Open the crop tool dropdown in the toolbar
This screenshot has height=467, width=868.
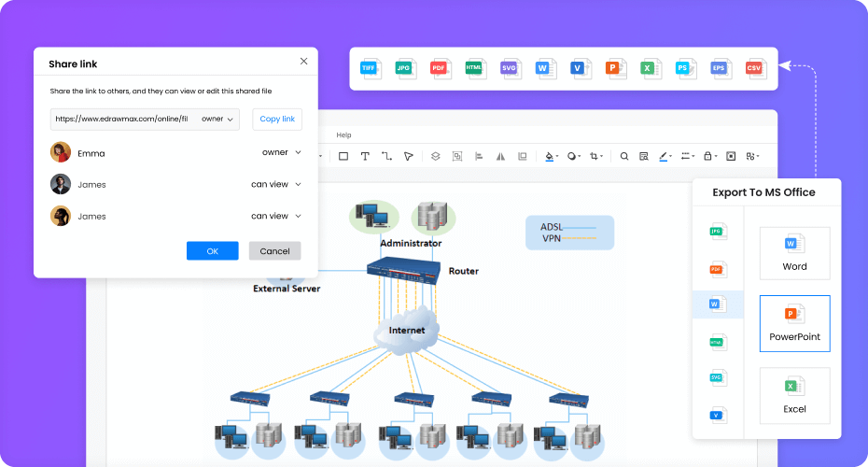(x=596, y=157)
